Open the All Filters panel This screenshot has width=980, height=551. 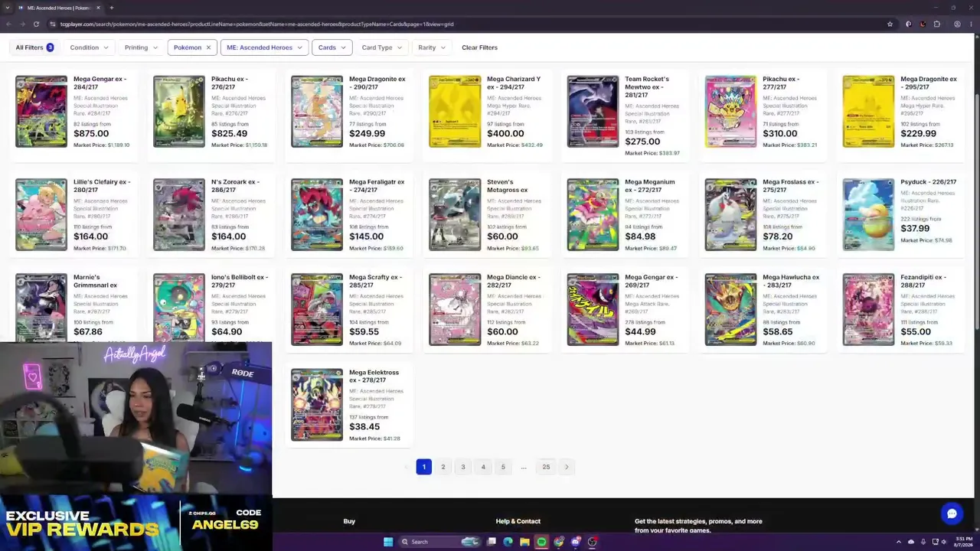click(x=35, y=47)
